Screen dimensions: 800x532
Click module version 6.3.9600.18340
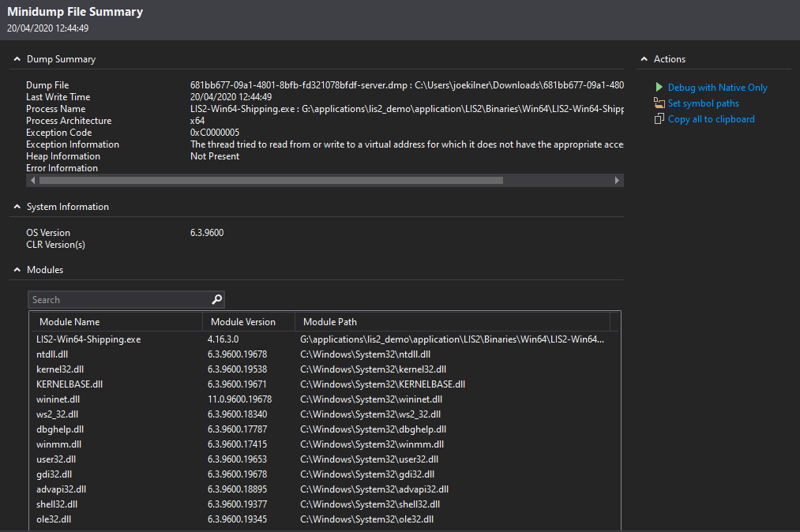[237, 414]
